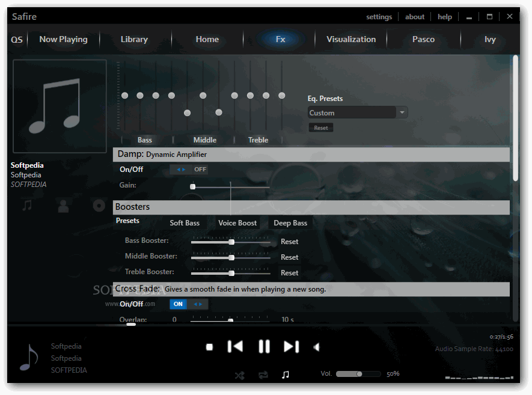Click the Cross Fade Overlap slider handle
Viewport: 532px width, 395px height.
(x=230, y=320)
